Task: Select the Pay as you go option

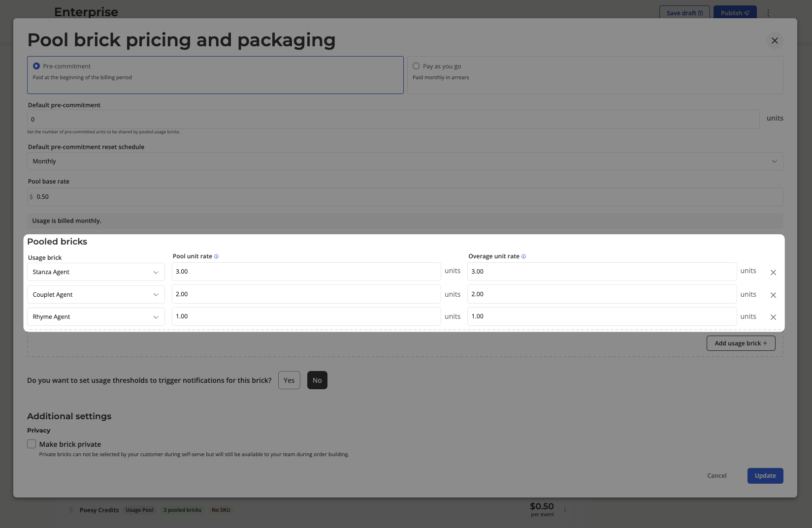Action: tap(595, 75)
